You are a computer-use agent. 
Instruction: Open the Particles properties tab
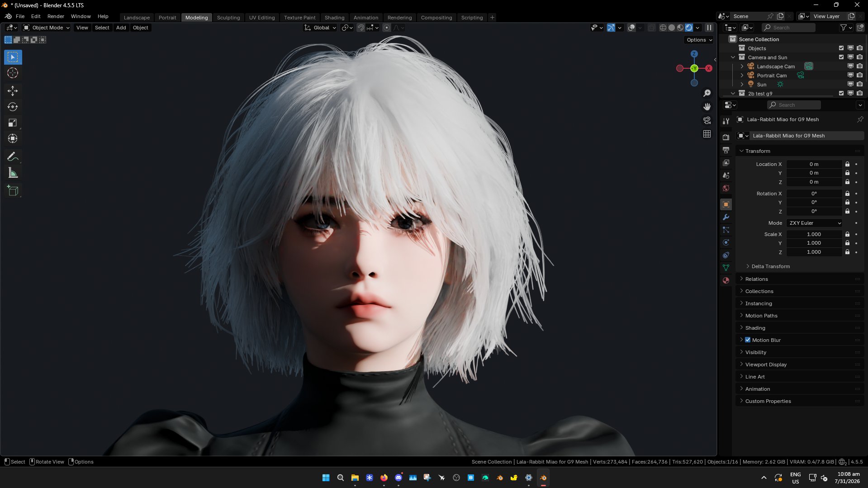[726, 230]
